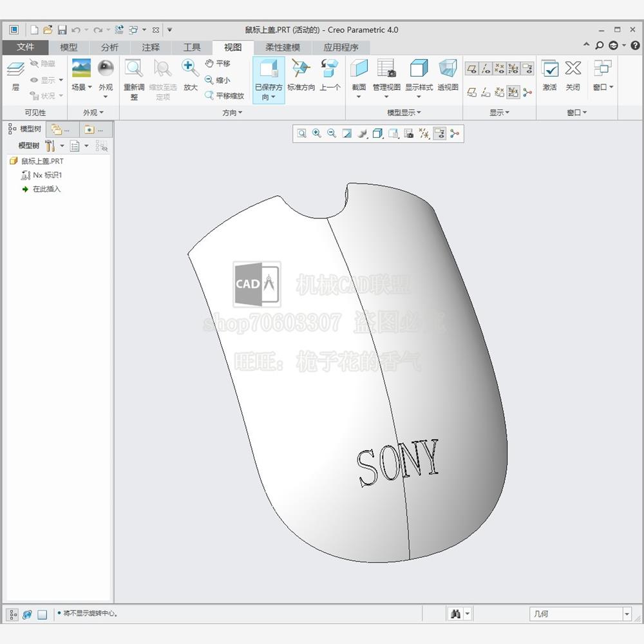
Task: Select 鼠标上盖.PRT in model tree
Action: [43, 161]
